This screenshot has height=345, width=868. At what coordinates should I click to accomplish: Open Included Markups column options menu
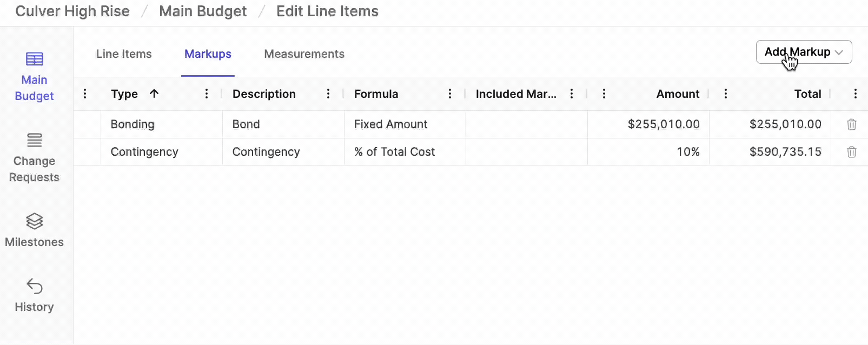(572, 94)
